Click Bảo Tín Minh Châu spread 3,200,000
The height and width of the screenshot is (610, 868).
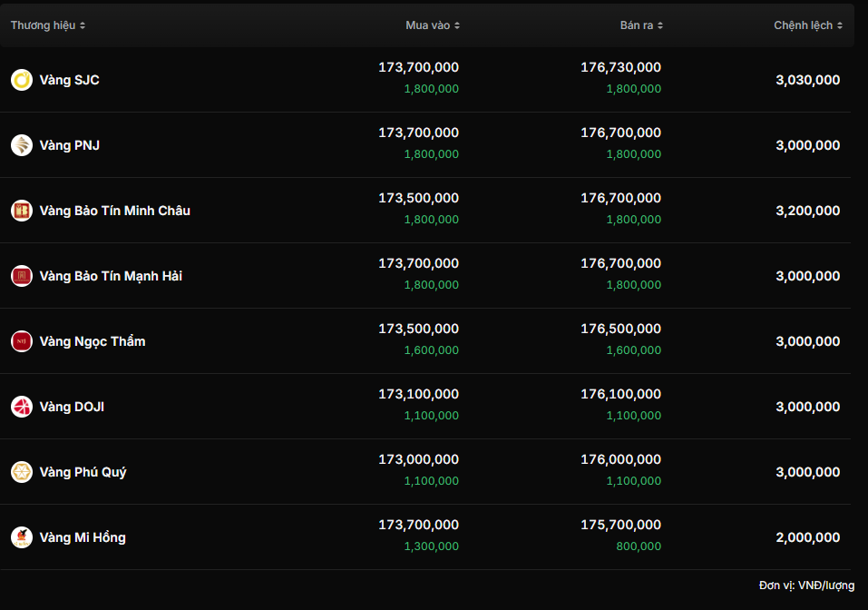(807, 211)
